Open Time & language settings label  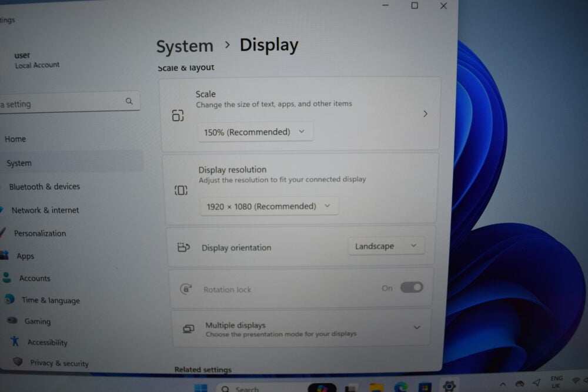51,300
